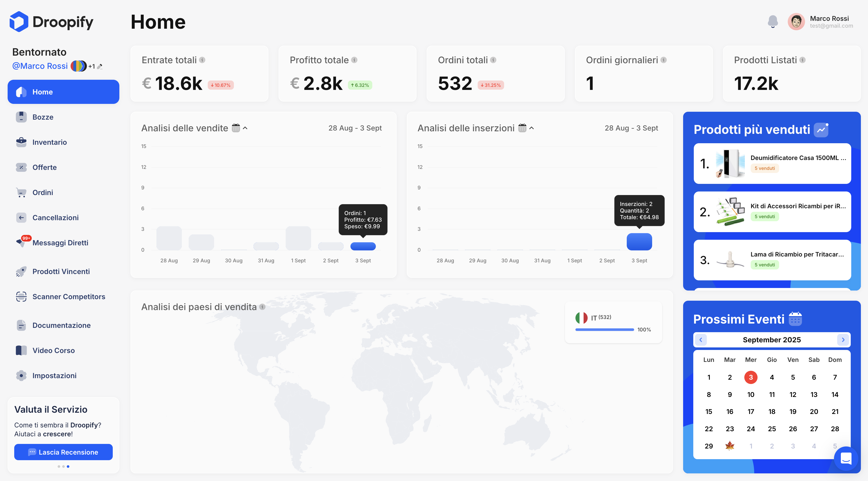Screen dimensions: 868x481
Task: Click info icon beside Ordini giornalieri
Action: tap(664, 60)
